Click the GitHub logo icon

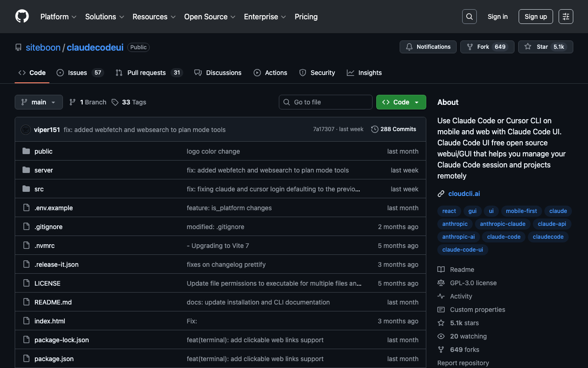(22, 17)
